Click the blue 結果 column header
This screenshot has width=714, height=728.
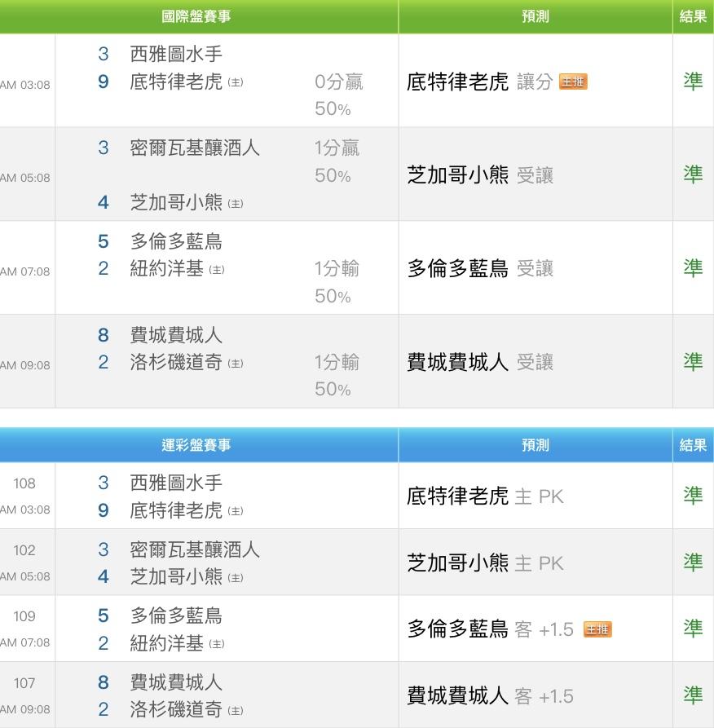pyautogui.click(x=693, y=445)
